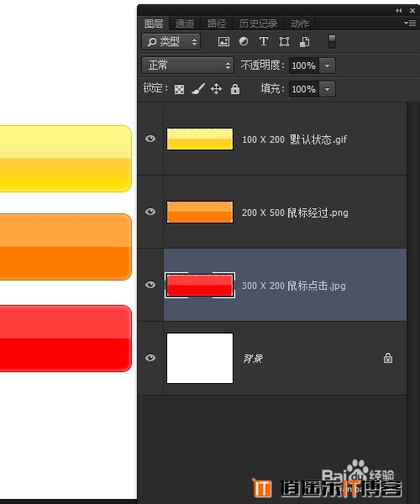The height and width of the screenshot is (504, 420).
Task: Filter layers by smart object icon
Action: (x=304, y=42)
